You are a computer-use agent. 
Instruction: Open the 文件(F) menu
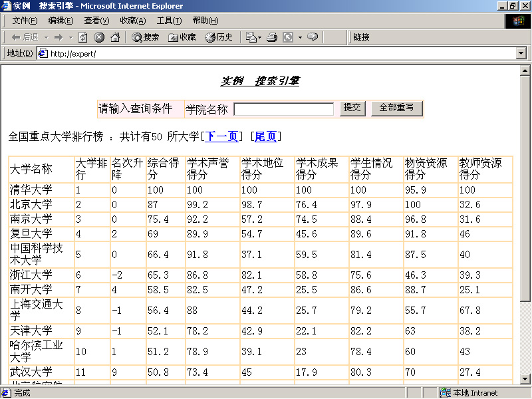(25, 21)
